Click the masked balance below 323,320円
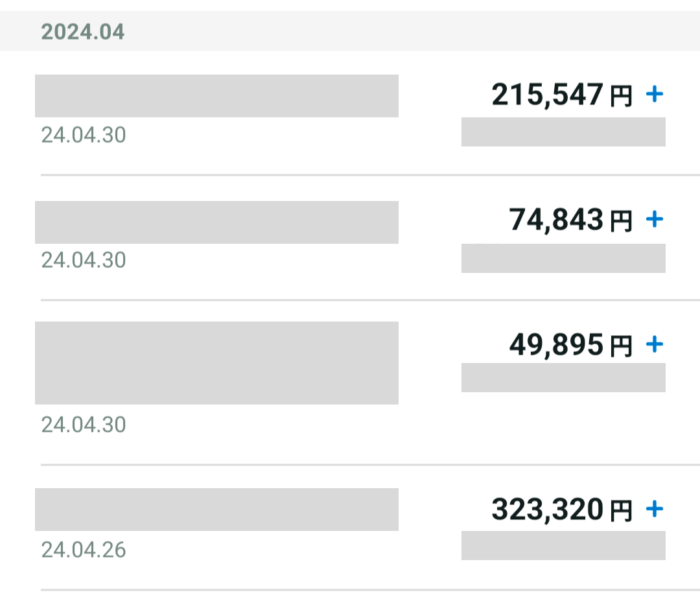 tap(563, 545)
